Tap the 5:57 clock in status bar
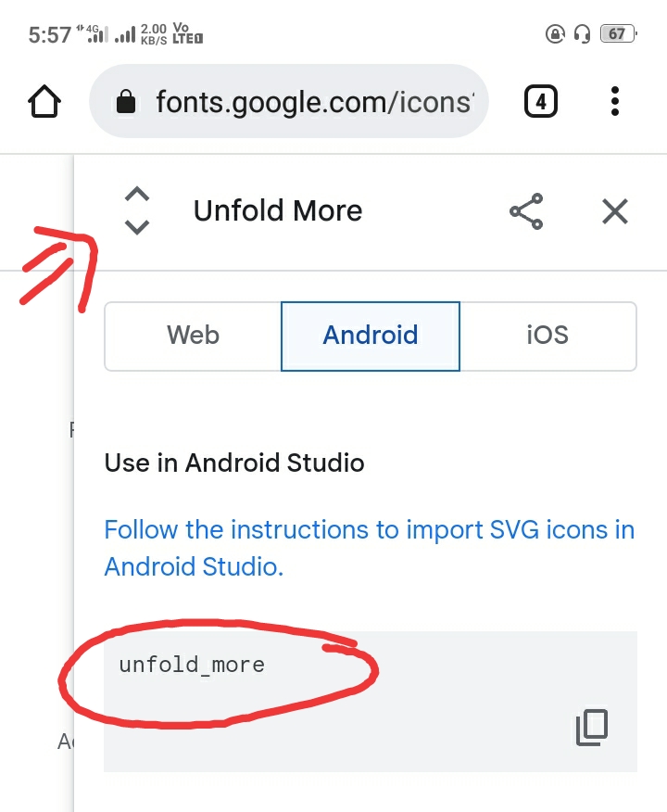The height and width of the screenshot is (812, 667). point(50,35)
